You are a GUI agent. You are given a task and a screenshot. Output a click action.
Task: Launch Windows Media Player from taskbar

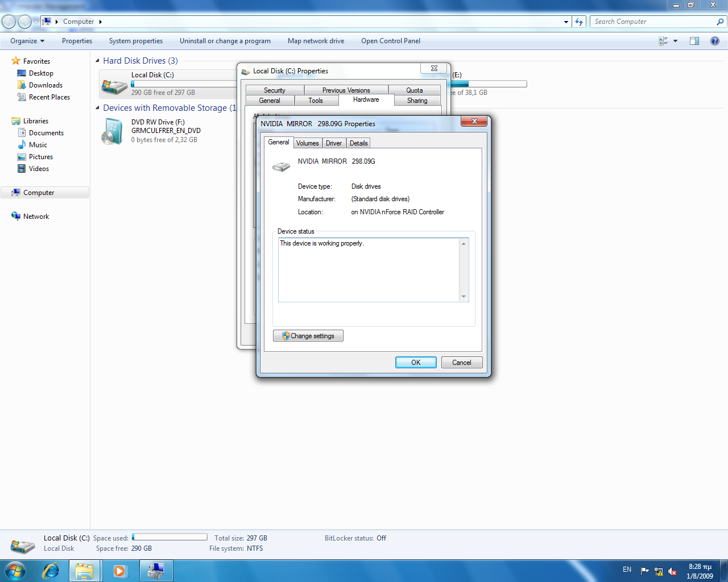[x=119, y=571]
